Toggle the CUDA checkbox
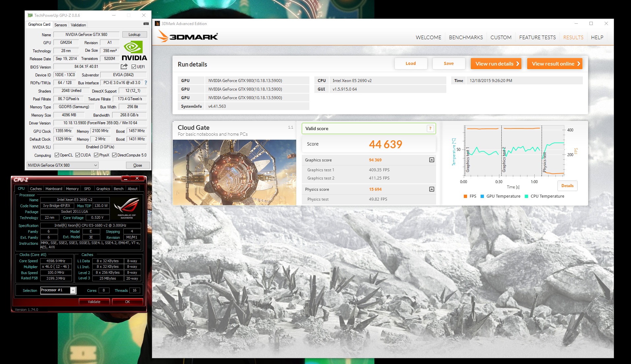Image resolution: width=631 pixels, height=364 pixels. (78, 155)
